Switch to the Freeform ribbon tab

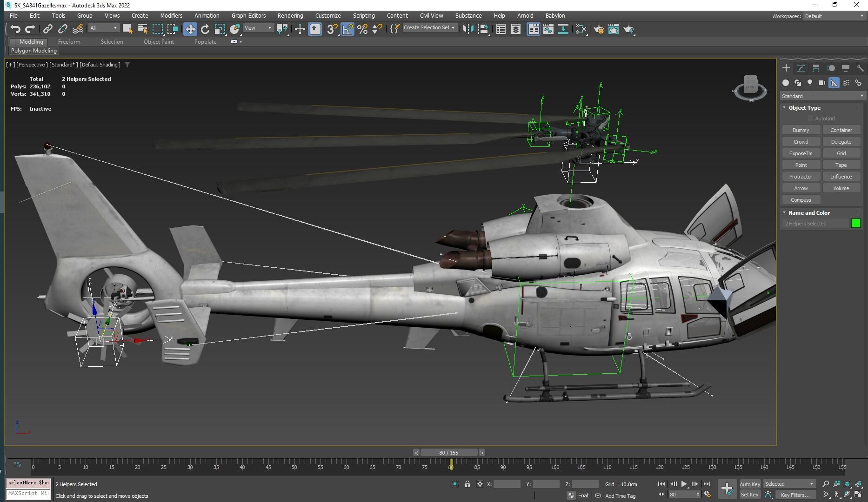(69, 42)
